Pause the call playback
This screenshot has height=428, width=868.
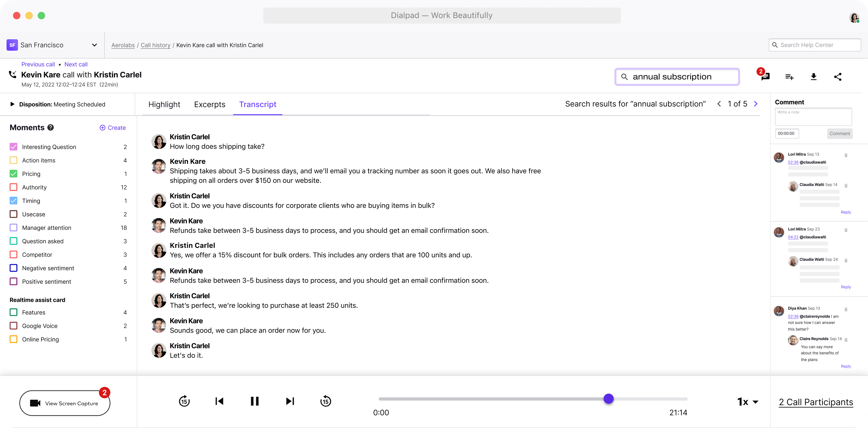254,401
